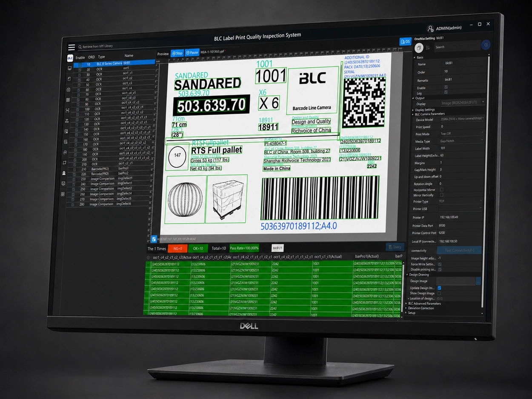The image size is (532, 399).
Task: Open the Display output dropdown
Action: 462,103
